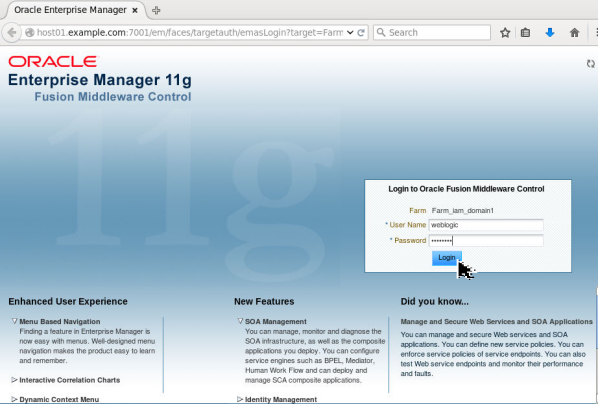Click the Farm_iam_domain1 text
Image resolution: width=598 pixels, height=404 pixels.
pyautogui.click(x=463, y=211)
